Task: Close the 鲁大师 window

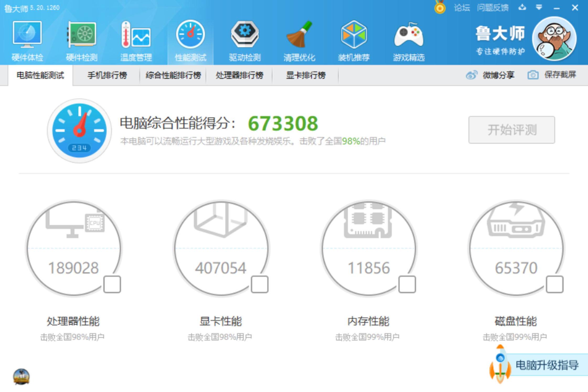Action: click(x=575, y=8)
